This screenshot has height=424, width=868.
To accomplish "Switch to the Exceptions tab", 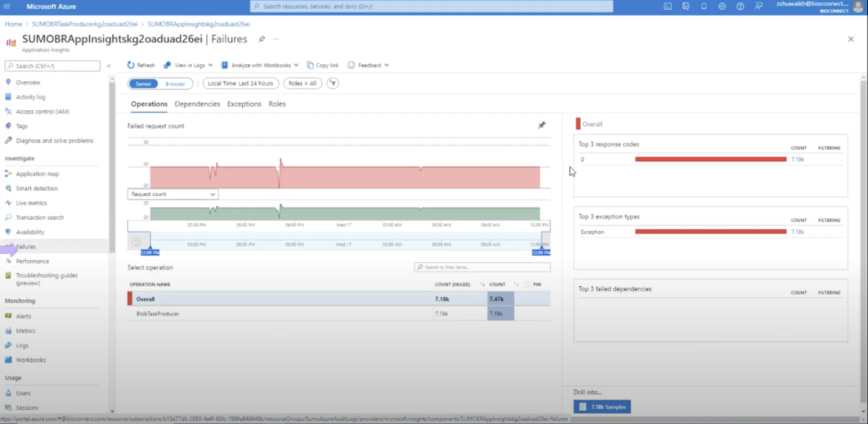I will pyautogui.click(x=244, y=104).
